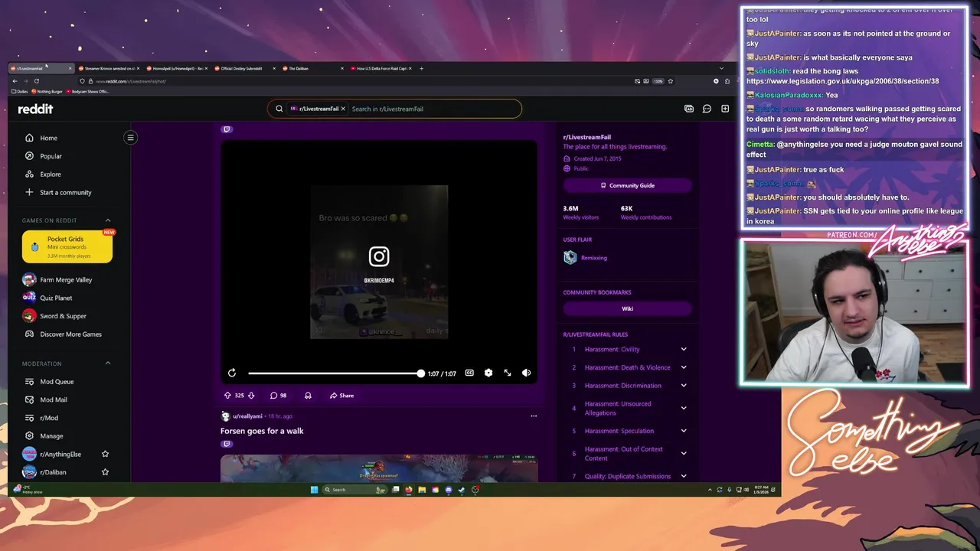
Task: Edit the Remixxing user flair
Action: point(594,258)
